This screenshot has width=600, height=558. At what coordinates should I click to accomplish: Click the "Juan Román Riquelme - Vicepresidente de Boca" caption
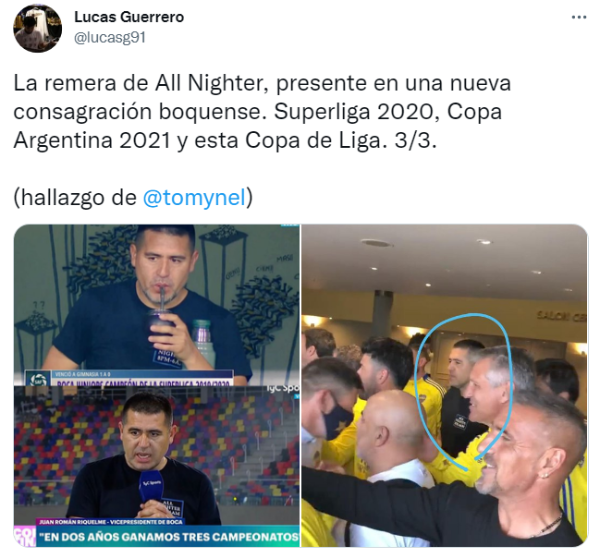(x=111, y=522)
